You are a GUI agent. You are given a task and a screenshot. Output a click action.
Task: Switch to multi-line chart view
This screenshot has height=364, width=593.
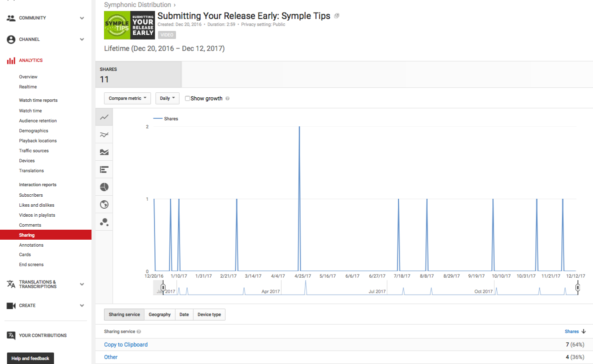[x=104, y=135]
